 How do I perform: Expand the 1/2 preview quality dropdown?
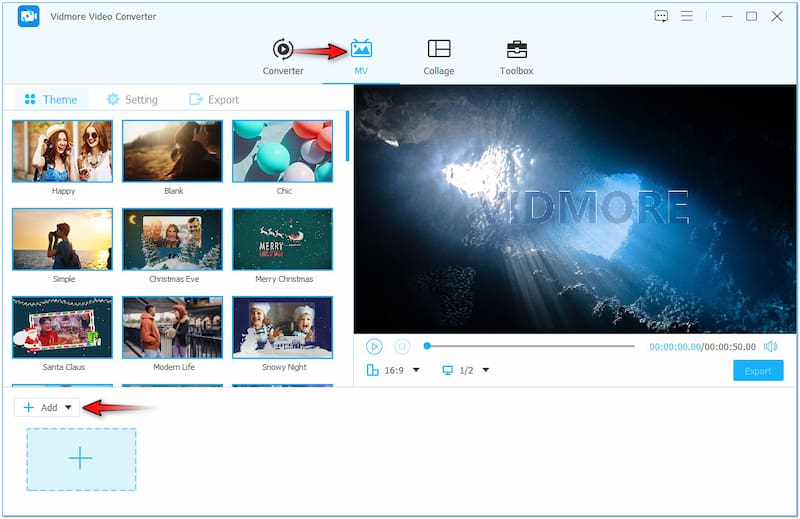[486, 370]
